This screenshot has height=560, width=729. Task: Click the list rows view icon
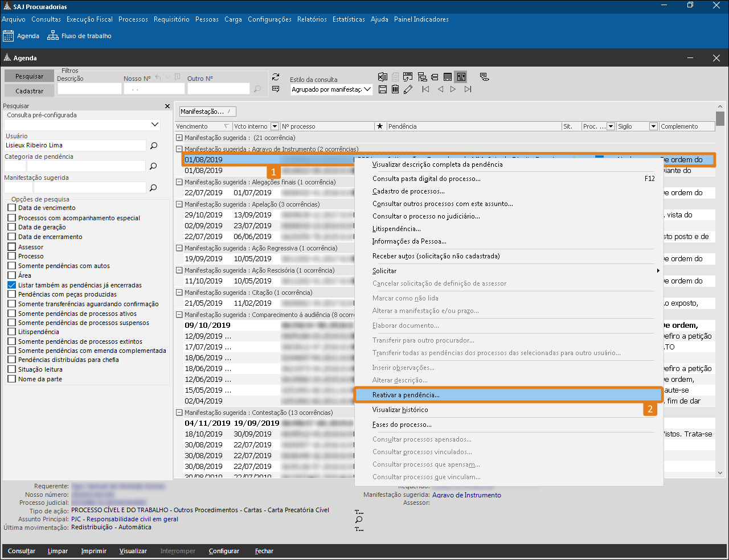[x=448, y=77]
